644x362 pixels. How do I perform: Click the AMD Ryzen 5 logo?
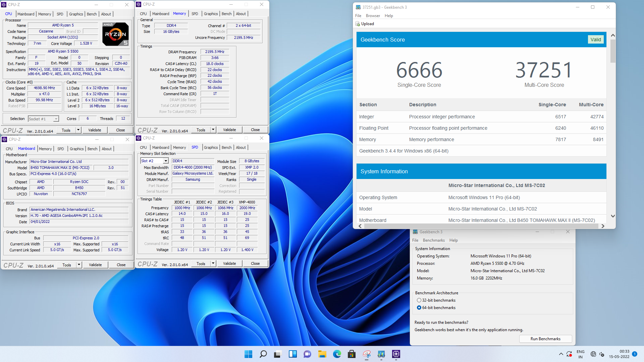115,34
